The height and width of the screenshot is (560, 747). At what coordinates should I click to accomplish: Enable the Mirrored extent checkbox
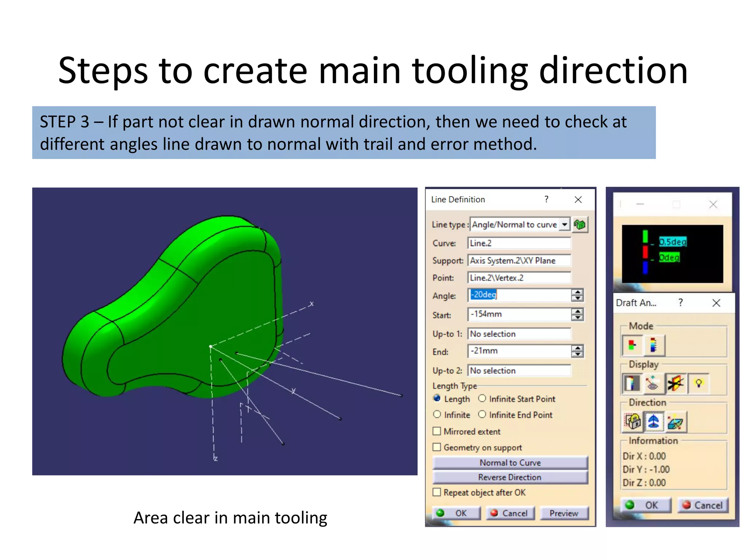[437, 431]
